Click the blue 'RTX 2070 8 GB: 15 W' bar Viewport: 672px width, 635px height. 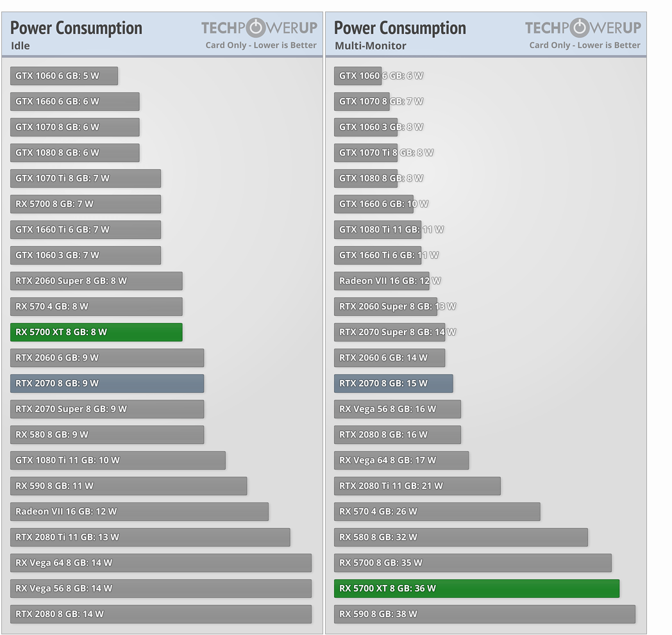(x=394, y=384)
